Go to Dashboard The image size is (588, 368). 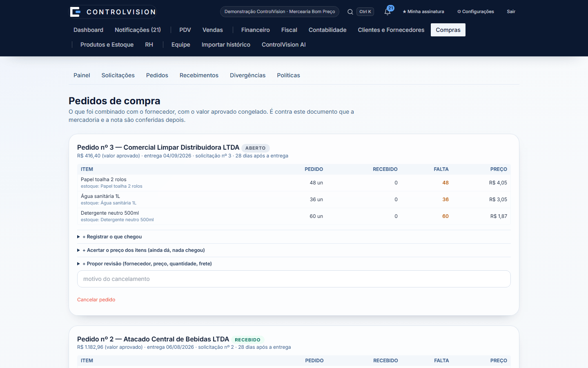pyautogui.click(x=88, y=30)
